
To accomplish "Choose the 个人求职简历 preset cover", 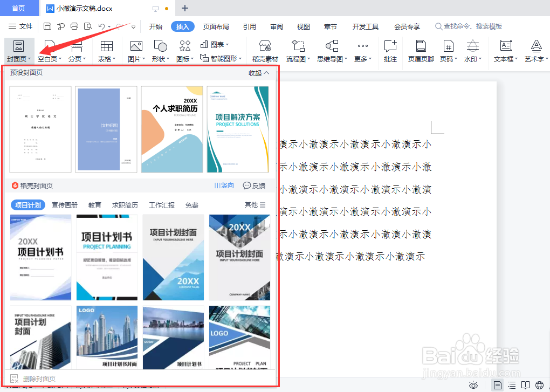I will tap(172, 129).
